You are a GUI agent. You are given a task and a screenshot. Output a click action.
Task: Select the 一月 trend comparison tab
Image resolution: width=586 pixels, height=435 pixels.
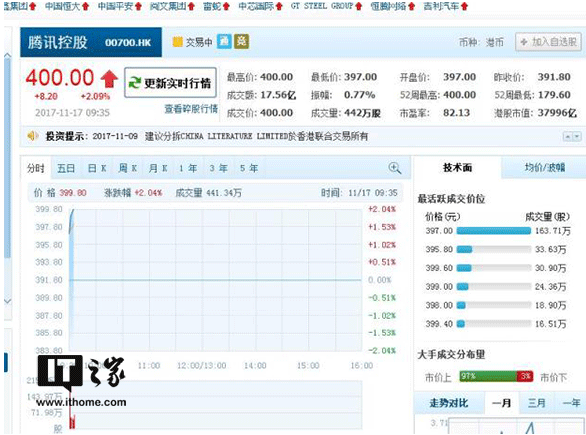pos(501,403)
